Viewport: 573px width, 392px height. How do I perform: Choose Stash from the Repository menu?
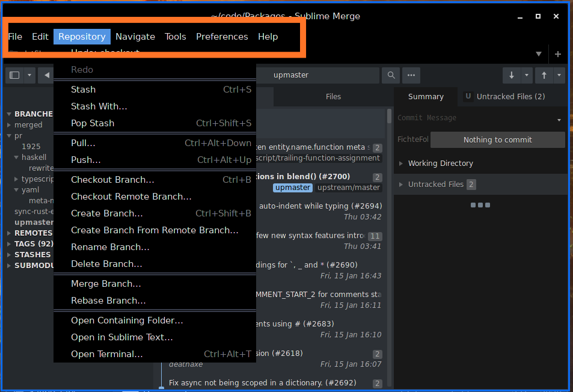(x=155, y=90)
